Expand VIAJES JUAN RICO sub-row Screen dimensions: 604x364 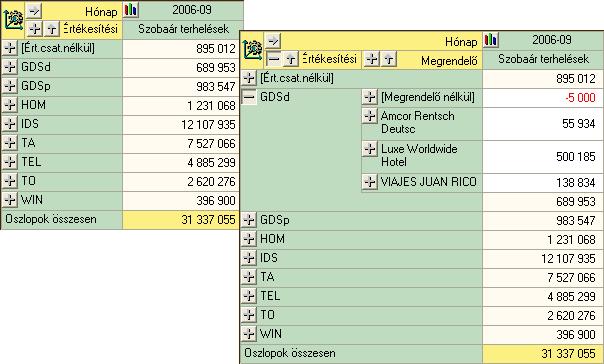(x=370, y=182)
